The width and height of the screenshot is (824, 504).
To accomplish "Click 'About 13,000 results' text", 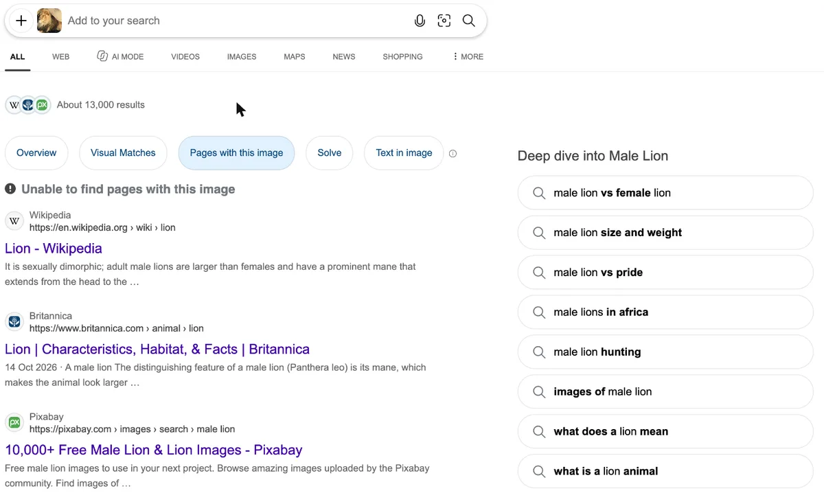I will click(101, 105).
